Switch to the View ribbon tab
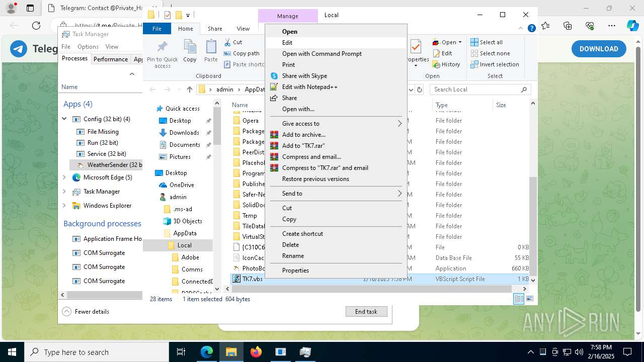 tap(243, 29)
